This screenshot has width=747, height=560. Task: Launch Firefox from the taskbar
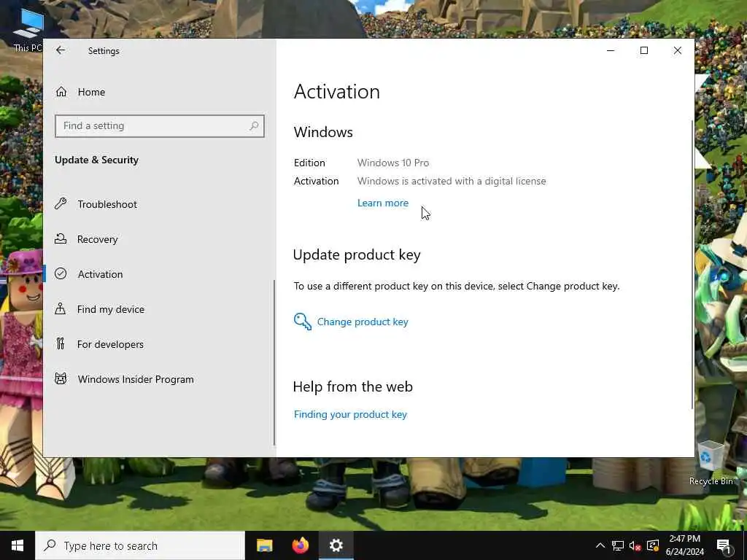[x=300, y=545]
